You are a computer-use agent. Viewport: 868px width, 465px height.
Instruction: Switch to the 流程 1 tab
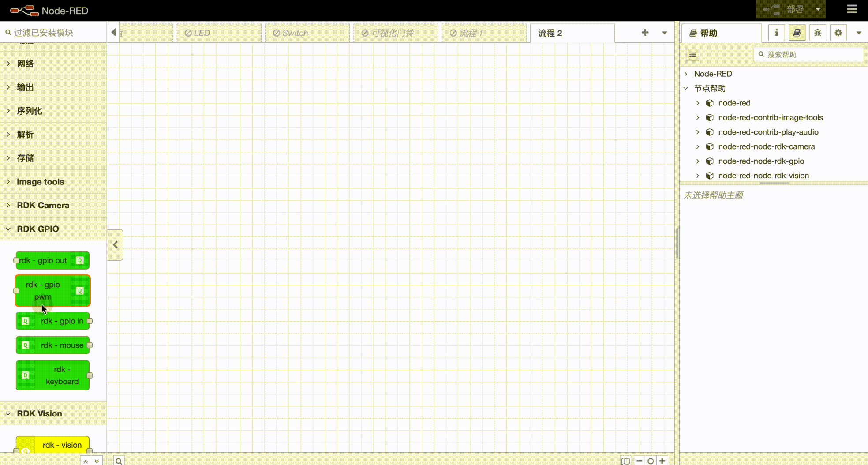(x=484, y=33)
